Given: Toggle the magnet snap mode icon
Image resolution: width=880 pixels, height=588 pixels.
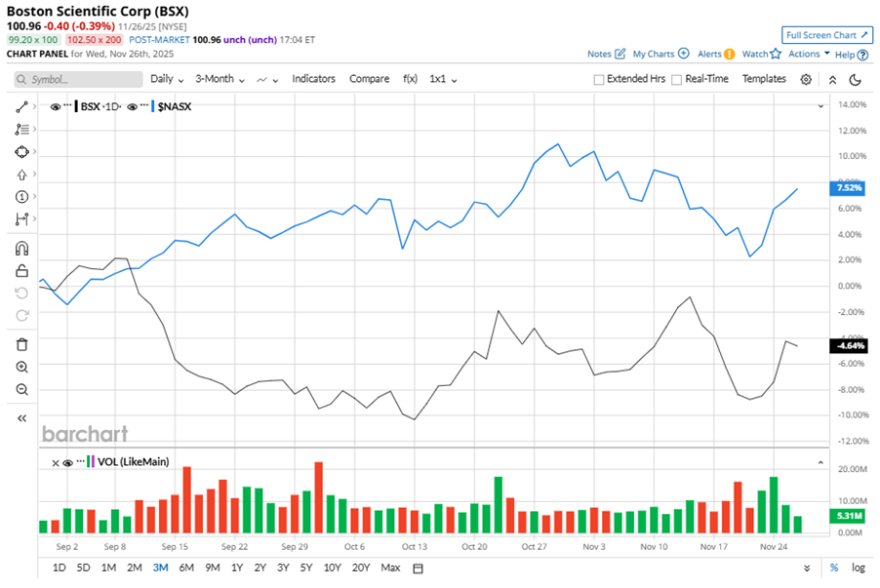Looking at the screenshot, I should (x=21, y=248).
